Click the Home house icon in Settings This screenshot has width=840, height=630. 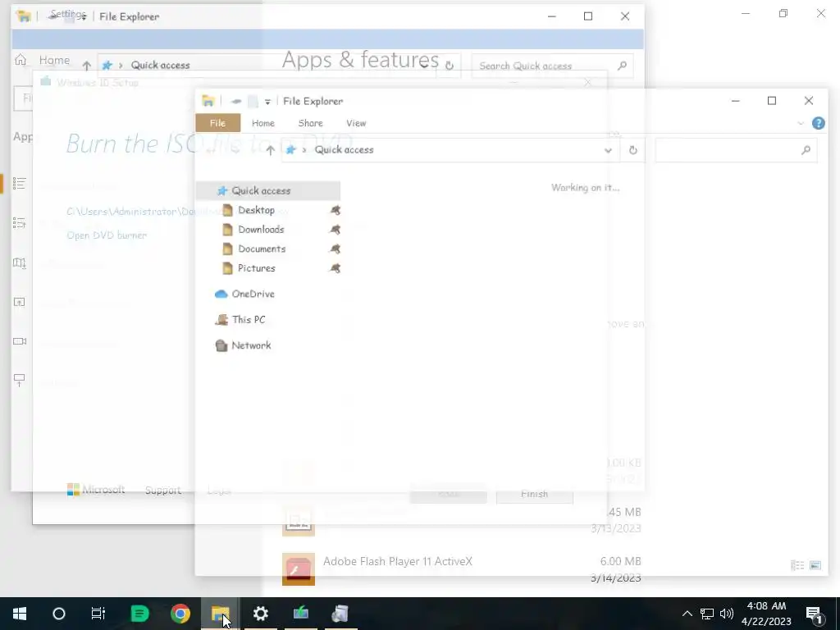tap(21, 59)
